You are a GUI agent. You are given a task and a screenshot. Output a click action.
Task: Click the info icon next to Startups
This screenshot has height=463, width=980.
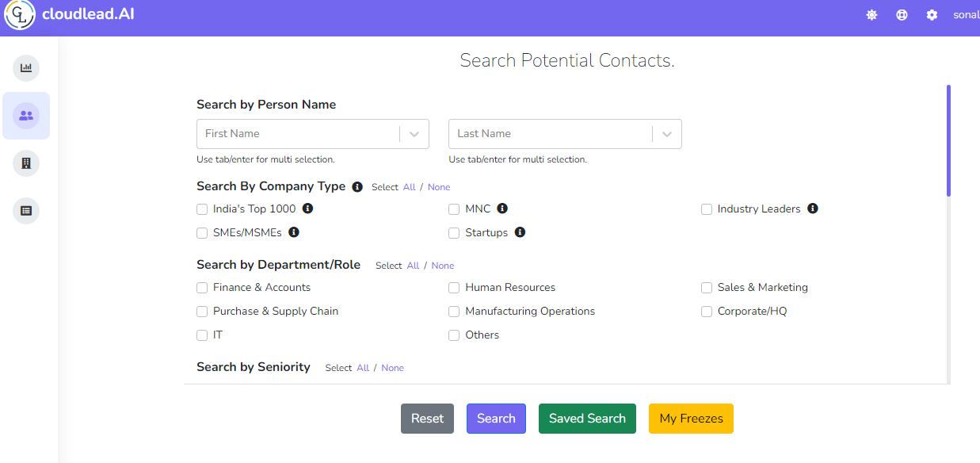(520, 232)
